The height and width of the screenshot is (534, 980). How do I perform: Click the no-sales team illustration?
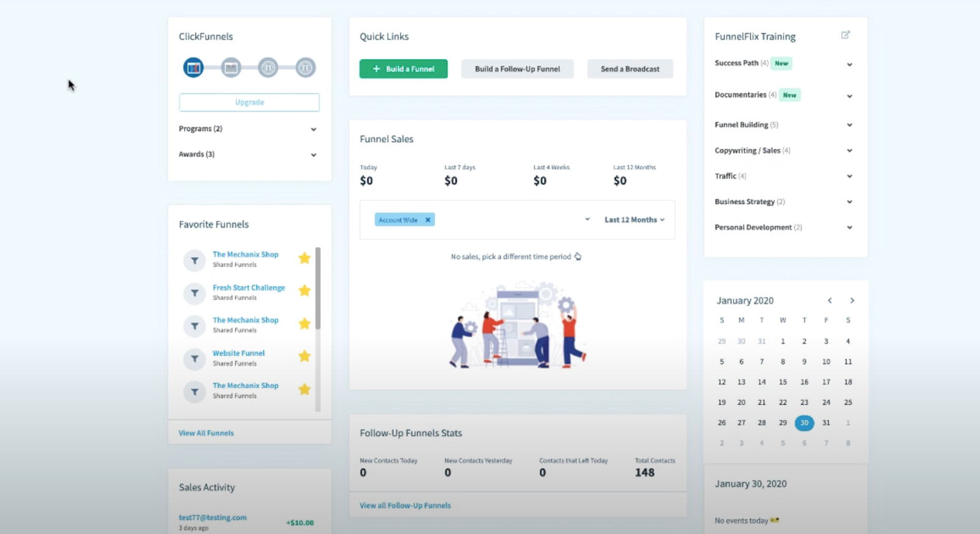click(x=518, y=325)
